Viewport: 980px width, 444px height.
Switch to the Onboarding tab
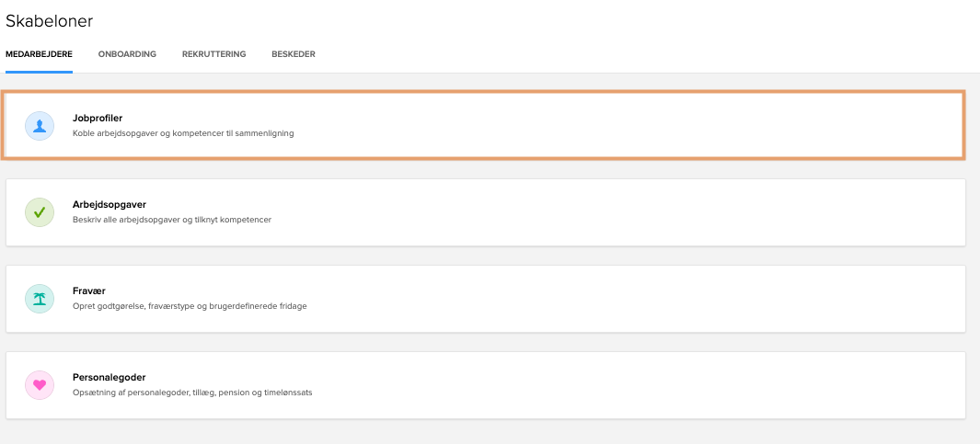click(x=127, y=54)
